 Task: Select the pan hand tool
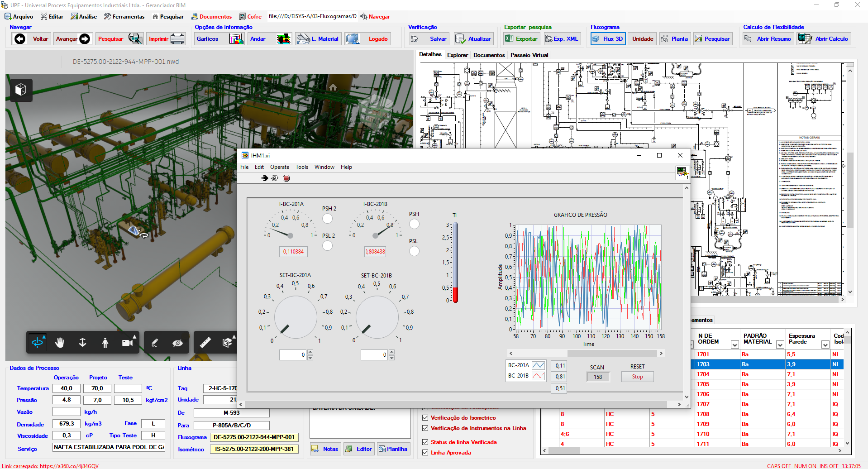(x=60, y=343)
